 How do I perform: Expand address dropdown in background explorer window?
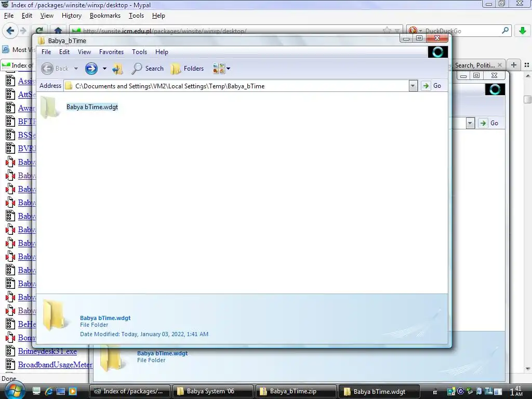coord(470,123)
